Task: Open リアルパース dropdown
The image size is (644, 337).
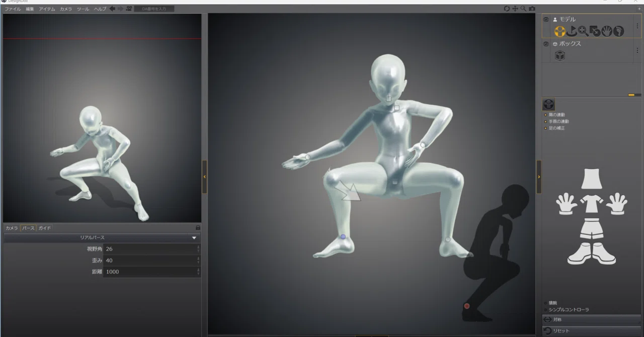Action: [x=102, y=237]
